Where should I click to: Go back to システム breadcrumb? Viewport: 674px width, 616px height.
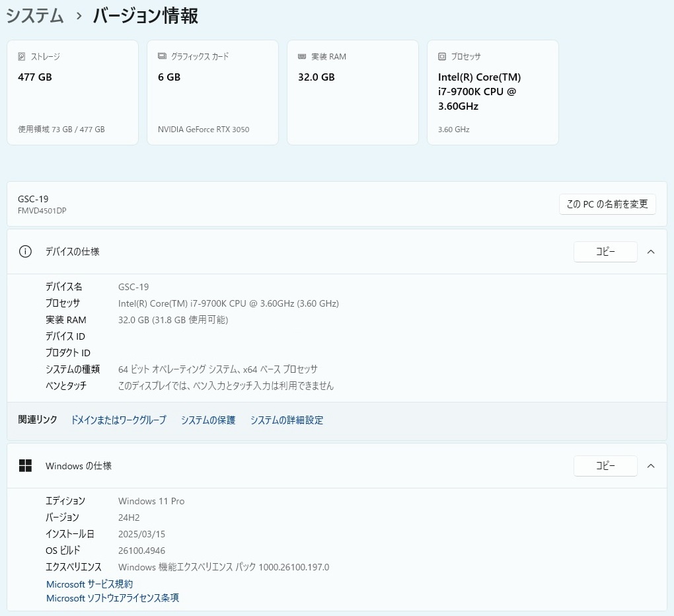(x=35, y=17)
